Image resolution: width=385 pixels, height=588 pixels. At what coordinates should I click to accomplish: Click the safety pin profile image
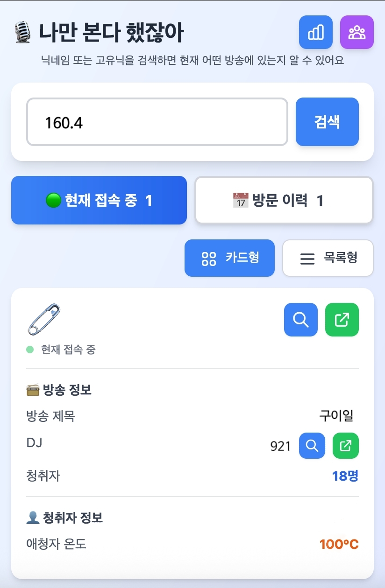click(x=44, y=319)
